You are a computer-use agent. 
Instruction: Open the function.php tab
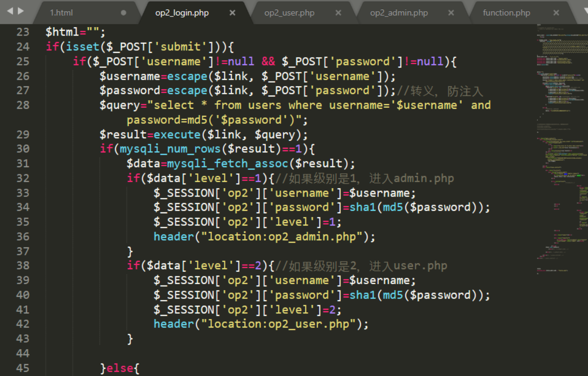(506, 13)
